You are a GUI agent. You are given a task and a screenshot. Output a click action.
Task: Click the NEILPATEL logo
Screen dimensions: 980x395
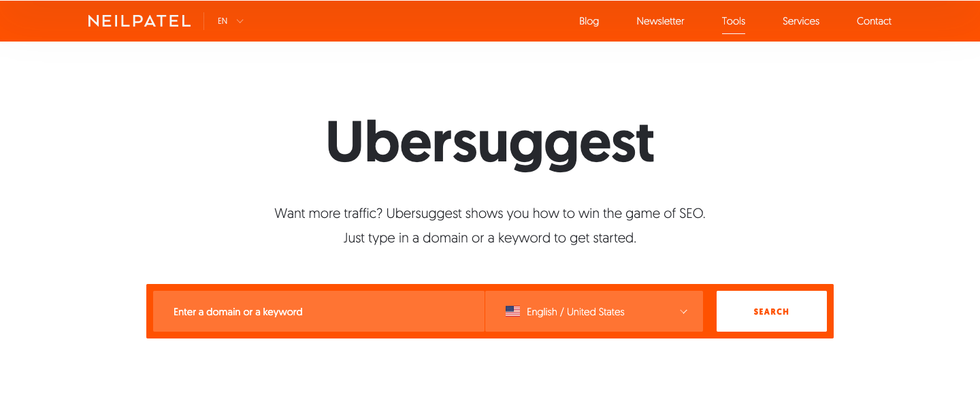(x=139, y=21)
